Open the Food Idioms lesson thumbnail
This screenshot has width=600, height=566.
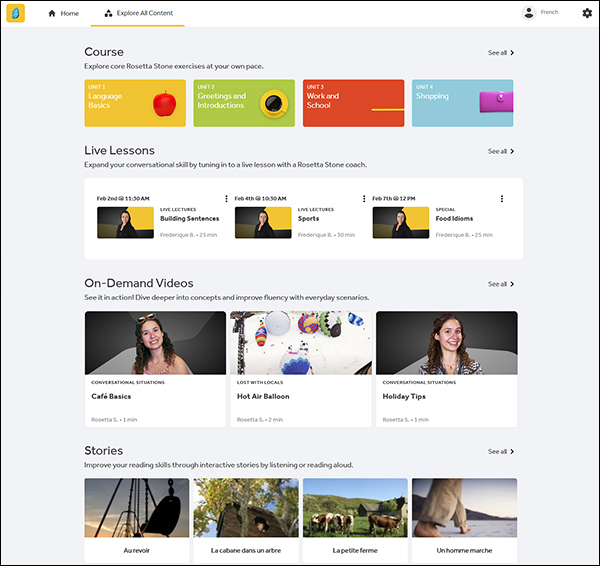pos(401,223)
